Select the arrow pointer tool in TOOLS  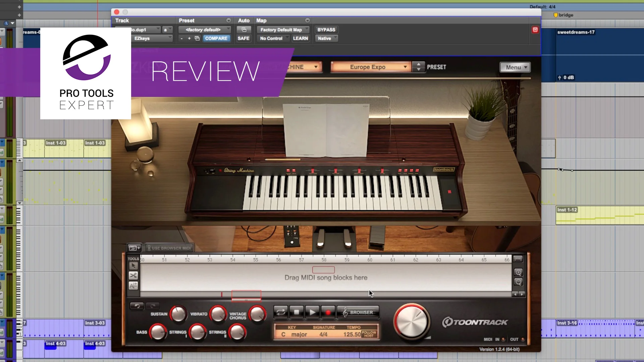click(x=133, y=265)
